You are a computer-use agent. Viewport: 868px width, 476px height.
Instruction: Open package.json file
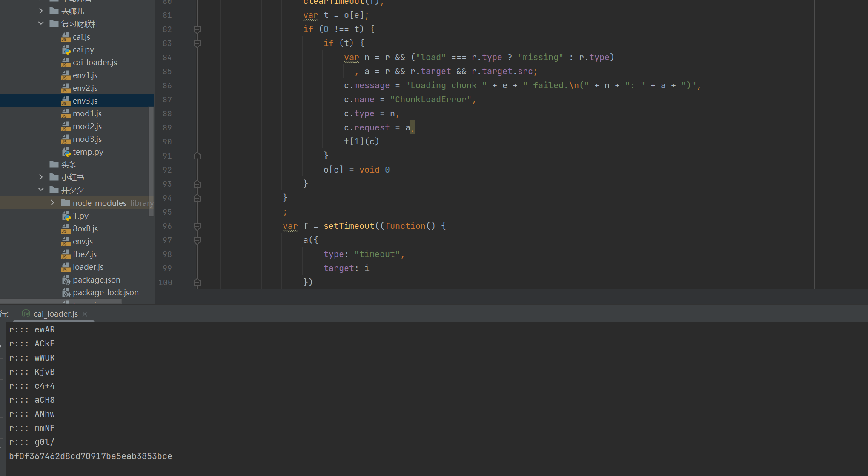tap(97, 280)
